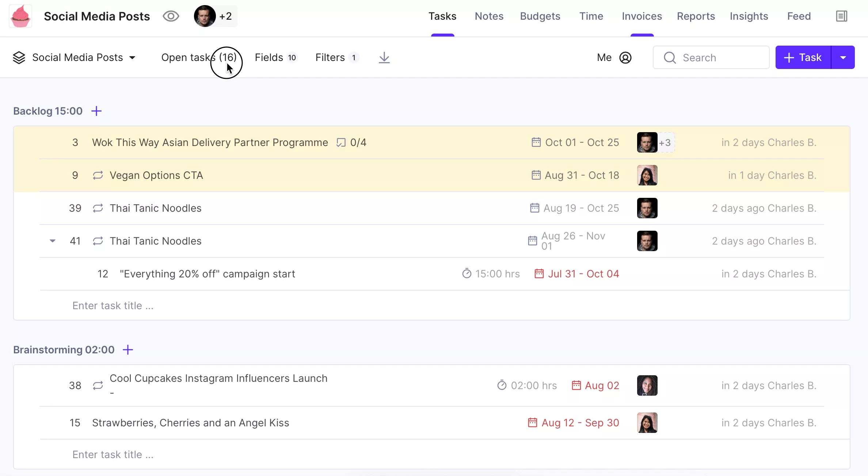Click calendar icon for Oct 01 - Oct 25

click(x=536, y=142)
